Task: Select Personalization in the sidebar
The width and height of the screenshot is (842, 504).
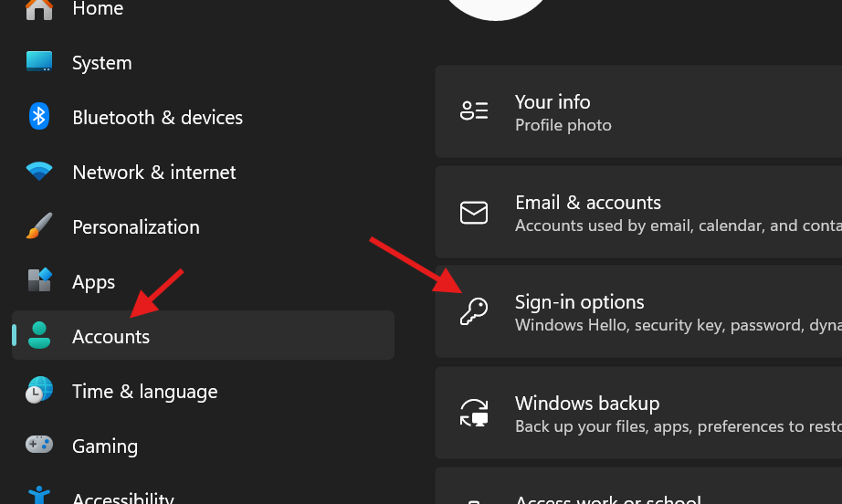Action: (x=135, y=227)
